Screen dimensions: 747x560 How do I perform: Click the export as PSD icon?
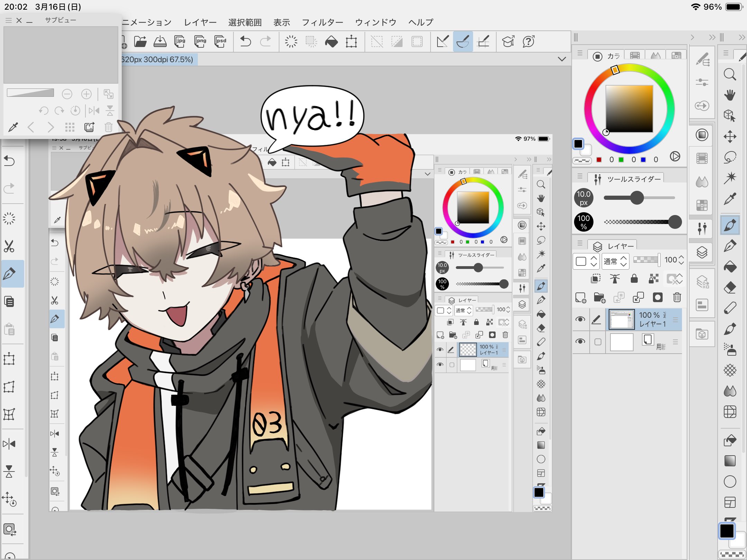pyautogui.click(x=220, y=41)
